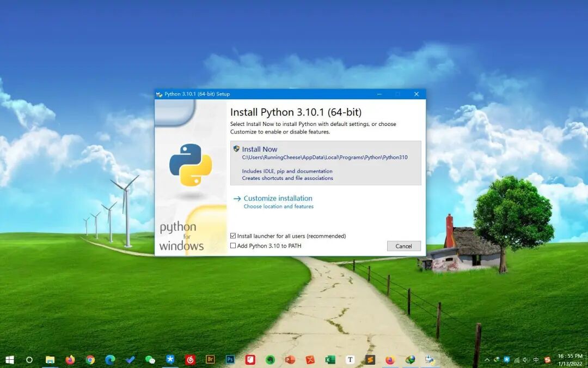Open Internet Download Manager taskbar icon

411,360
